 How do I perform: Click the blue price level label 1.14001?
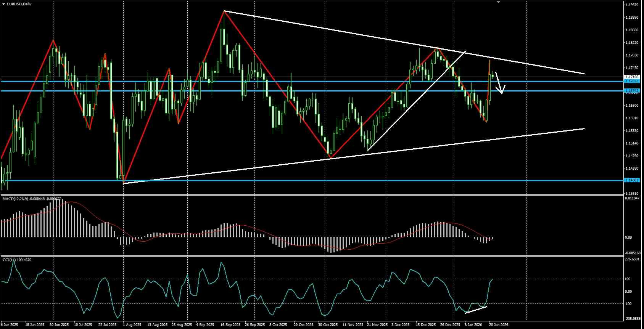click(632, 180)
